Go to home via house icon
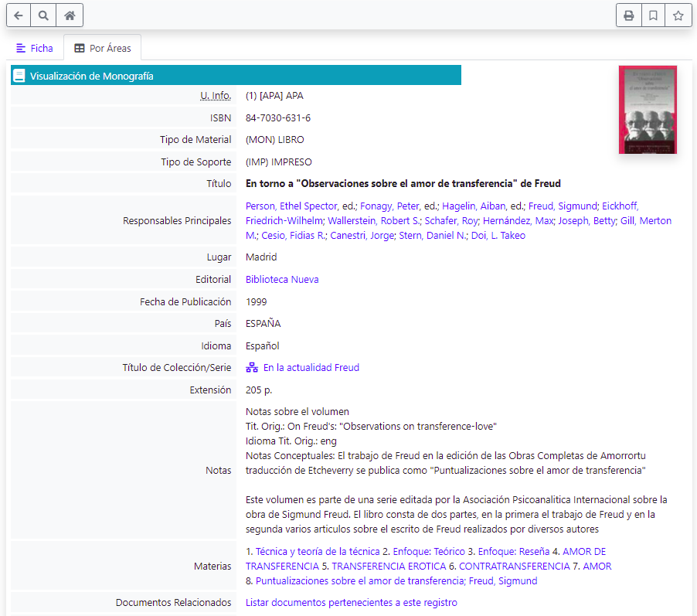The height and width of the screenshot is (616, 697). coord(70,15)
